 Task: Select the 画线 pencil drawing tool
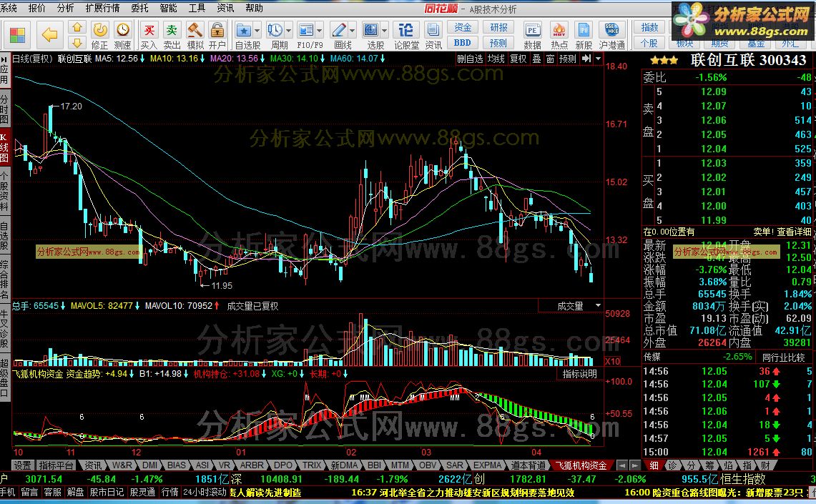point(339,30)
